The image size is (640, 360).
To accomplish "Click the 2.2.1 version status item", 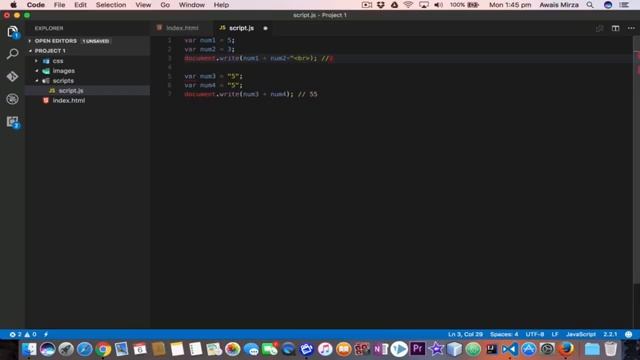I will coord(610,334).
